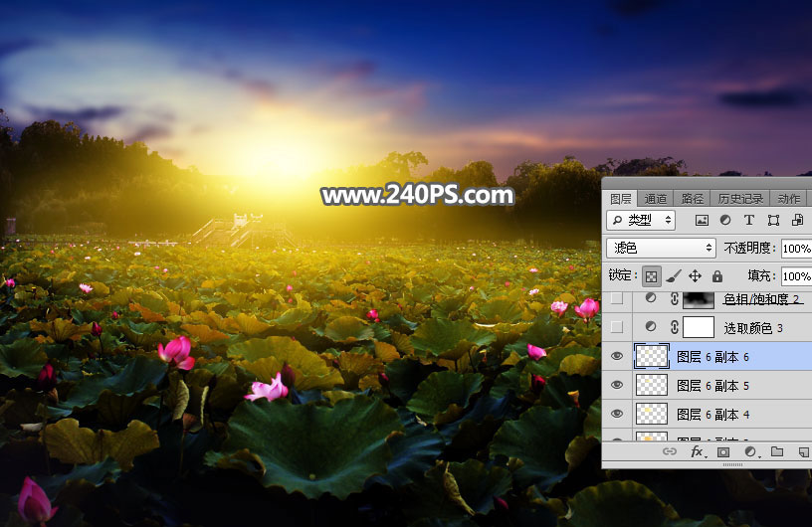Switch to the 路径 tab
This screenshot has width=812, height=527.
(692, 199)
